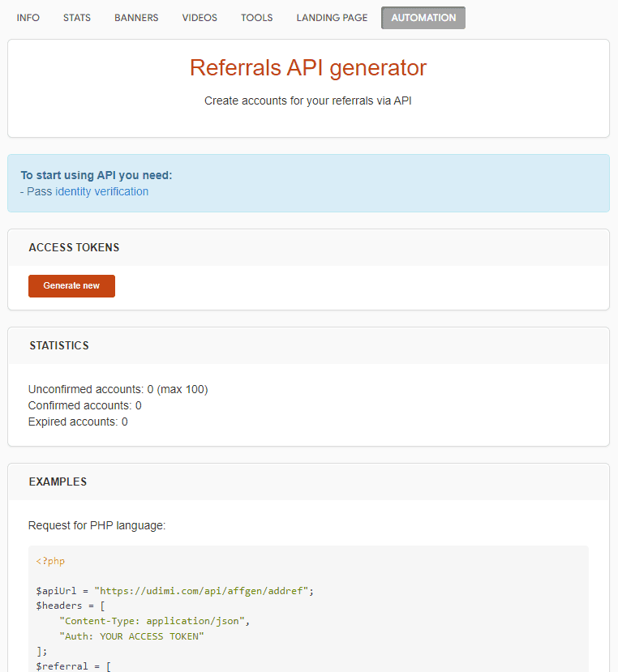Switch to the STATS tab

click(x=77, y=18)
